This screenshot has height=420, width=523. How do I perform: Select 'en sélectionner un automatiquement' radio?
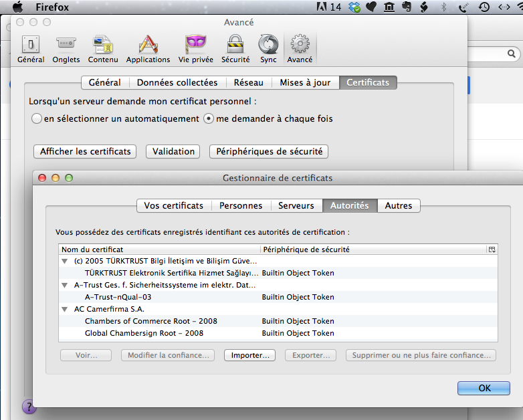tap(36, 118)
